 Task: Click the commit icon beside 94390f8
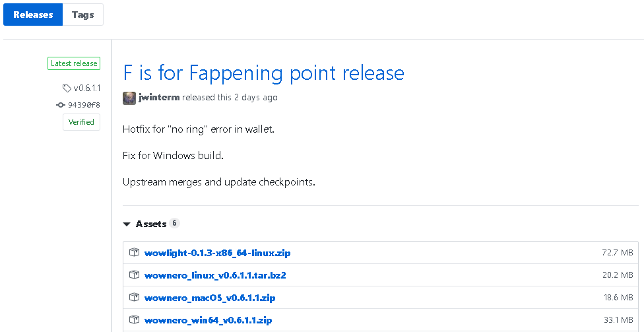[x=61, y=104]
